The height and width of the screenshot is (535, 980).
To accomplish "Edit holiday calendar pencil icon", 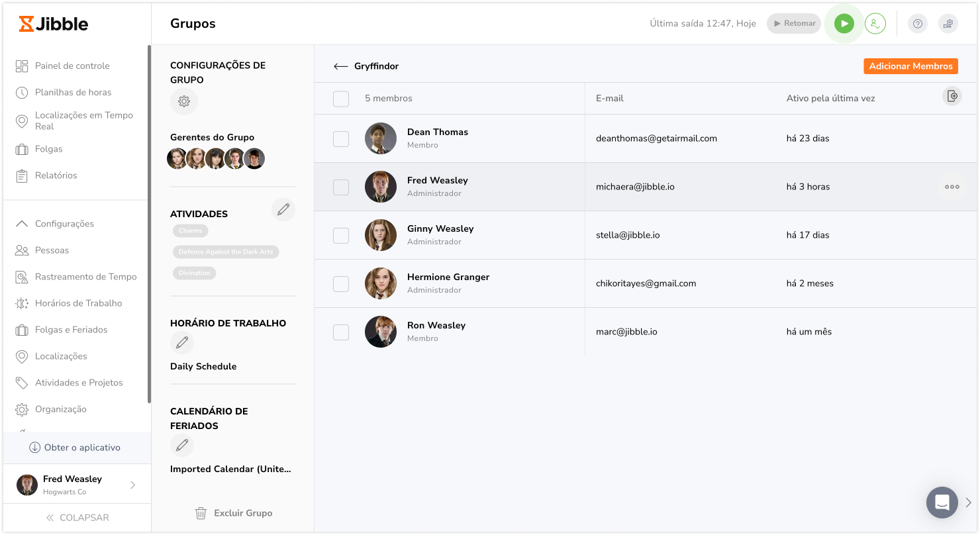I will click(182, 445).
